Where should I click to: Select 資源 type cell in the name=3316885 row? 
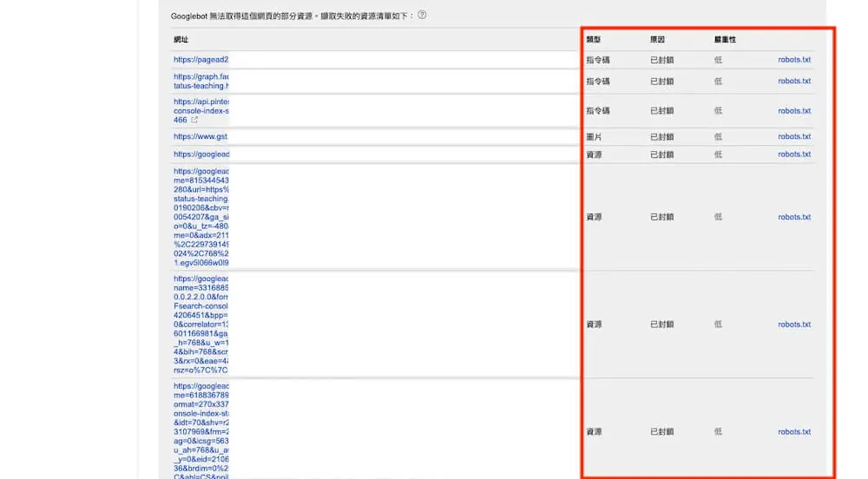pyautogui.click(x=594, y=325)
